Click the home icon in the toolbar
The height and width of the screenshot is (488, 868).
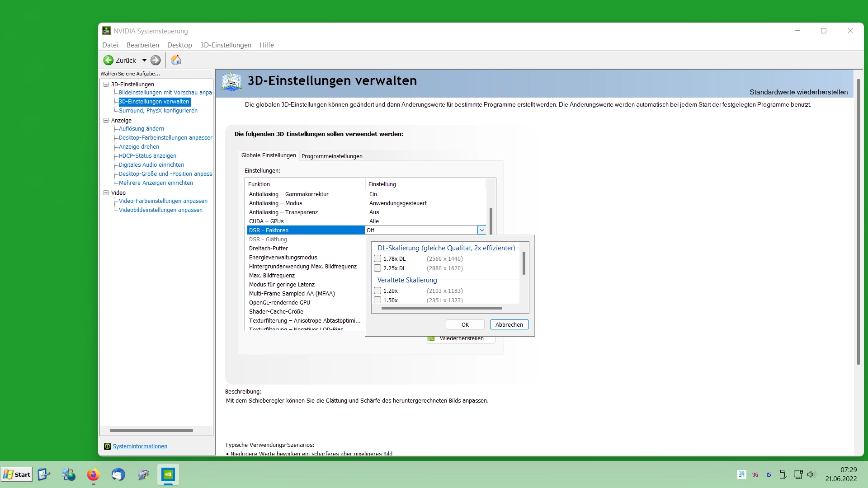coord(176,60)
